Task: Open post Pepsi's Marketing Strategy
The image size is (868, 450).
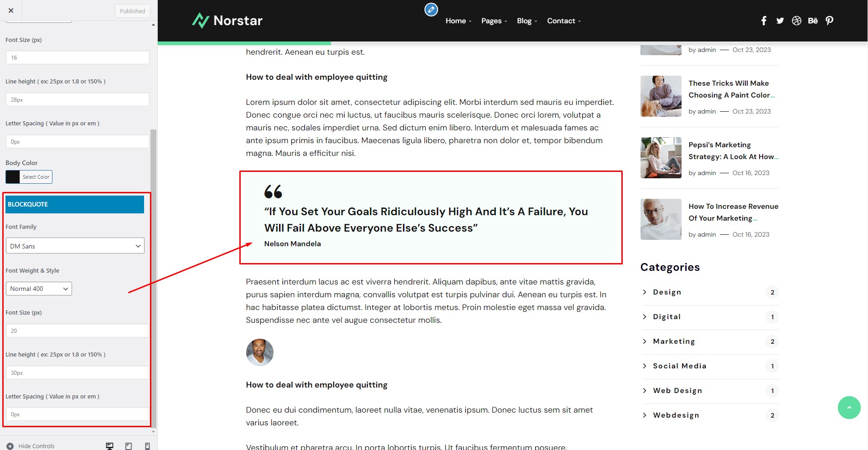Action: pyautogui.click(x=734, y=151)
